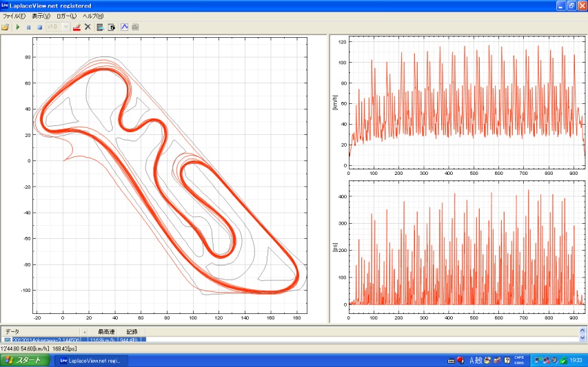Image resolution: width=588 pixels, height=367 pixels.
Task: Open the x1.0 playback speed dropdown
Action: click(65, 27)
